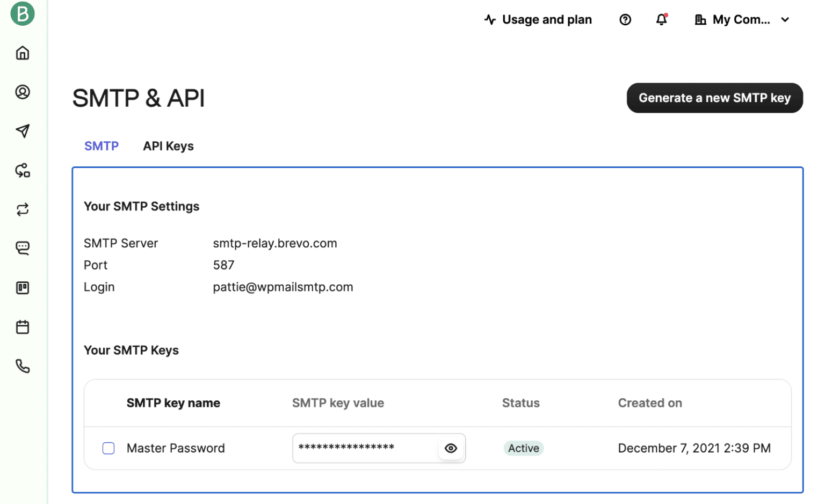Screen dimensions: 825x504
Task: Open Contacts from the sidebar
Action: (23, 92)
